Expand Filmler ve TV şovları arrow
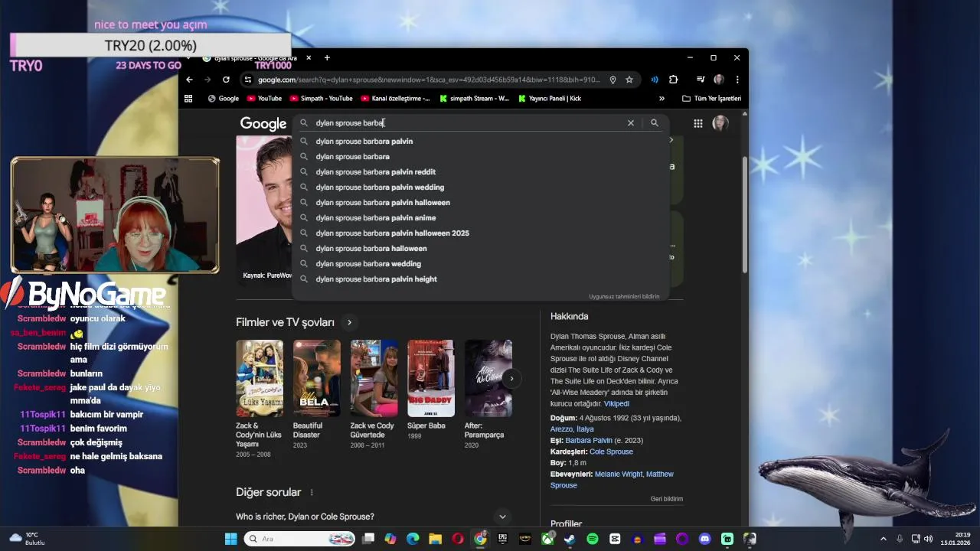This screenshot has width=980, height=551. tap(349, 322)
